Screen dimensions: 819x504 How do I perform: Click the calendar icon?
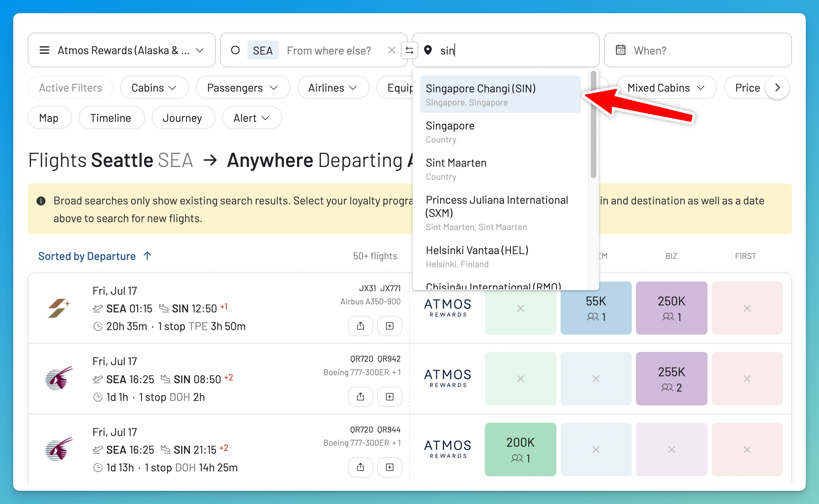point(621,50)
